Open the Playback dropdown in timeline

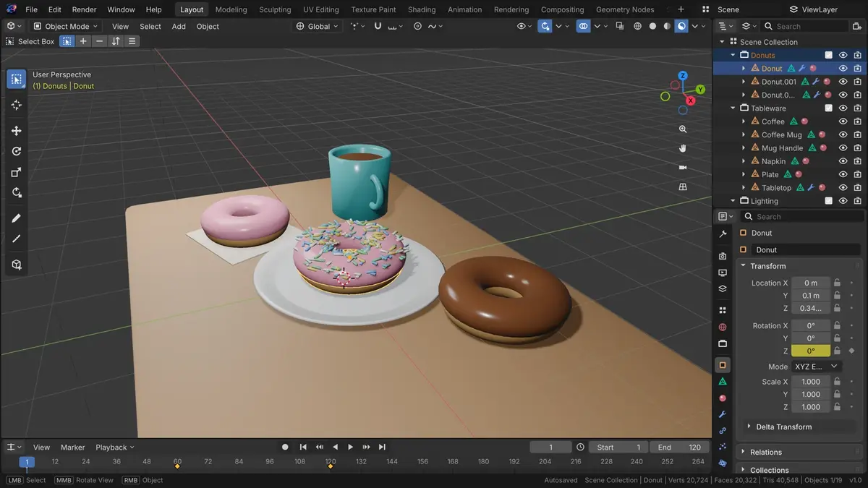coord(116,448)
